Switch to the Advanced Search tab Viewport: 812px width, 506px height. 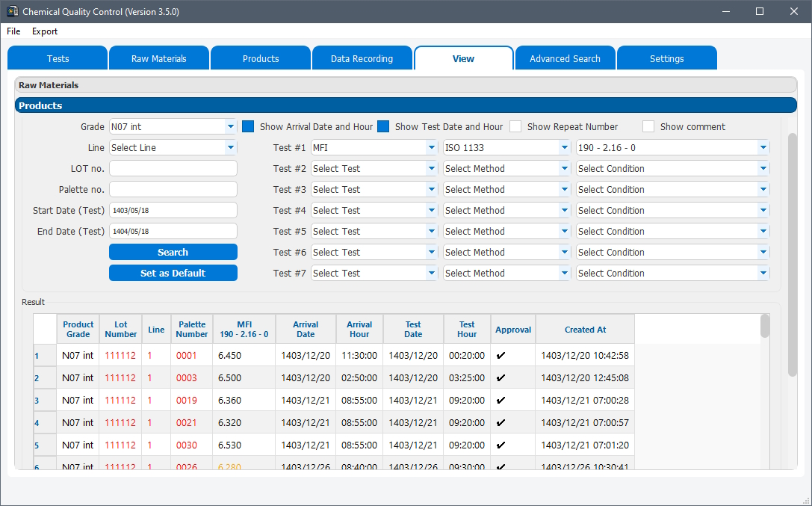coord(565,59)
